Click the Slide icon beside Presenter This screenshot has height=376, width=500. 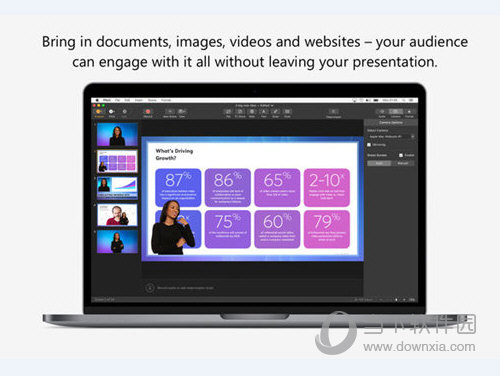(x=112, y=112)
